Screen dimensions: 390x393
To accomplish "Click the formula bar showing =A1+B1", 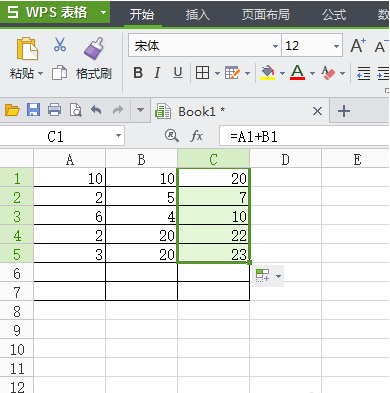I will 304,136.
